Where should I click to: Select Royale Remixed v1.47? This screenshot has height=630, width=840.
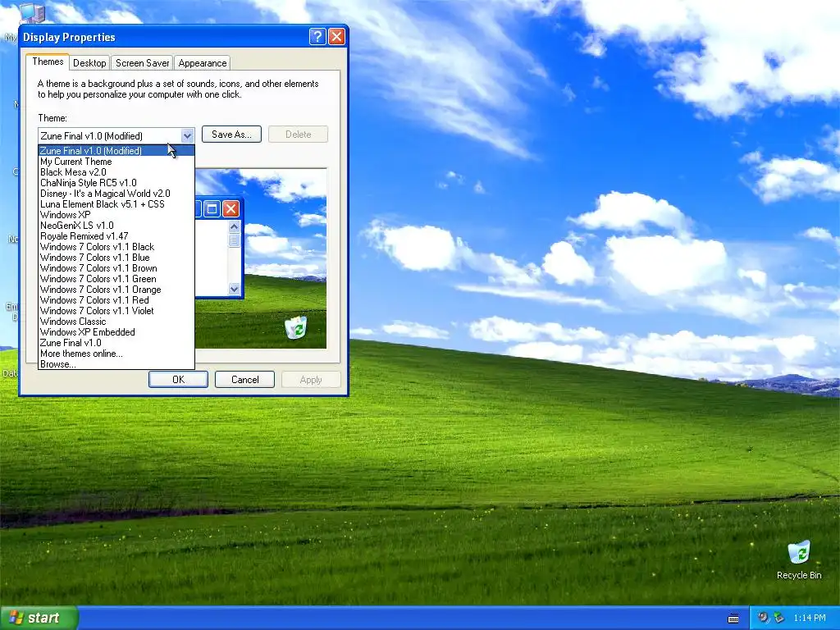(116, 236)
